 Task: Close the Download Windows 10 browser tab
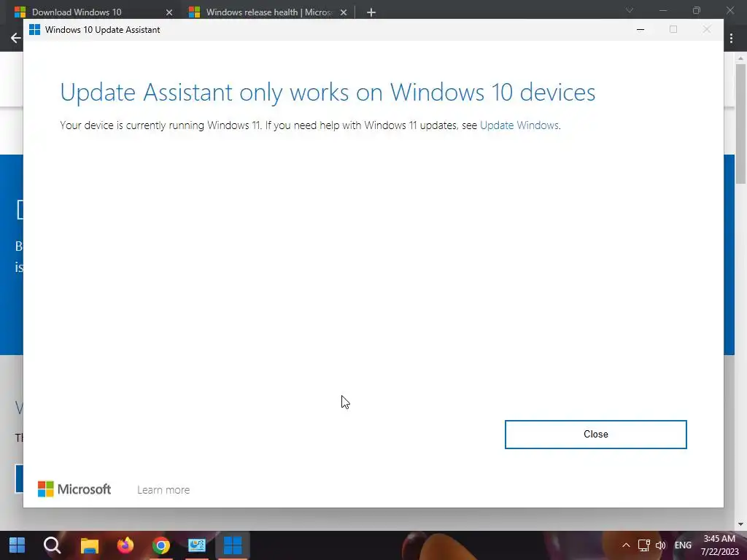169,12
